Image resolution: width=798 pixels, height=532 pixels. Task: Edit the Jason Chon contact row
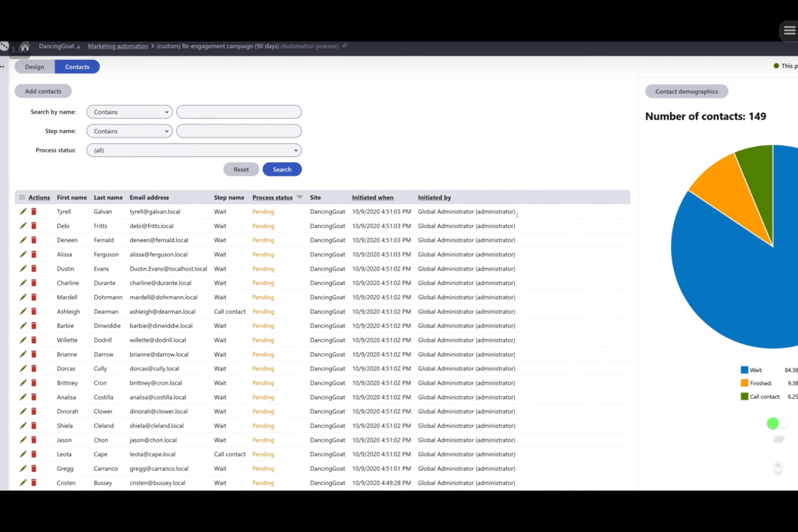click(x=23, y=440)
